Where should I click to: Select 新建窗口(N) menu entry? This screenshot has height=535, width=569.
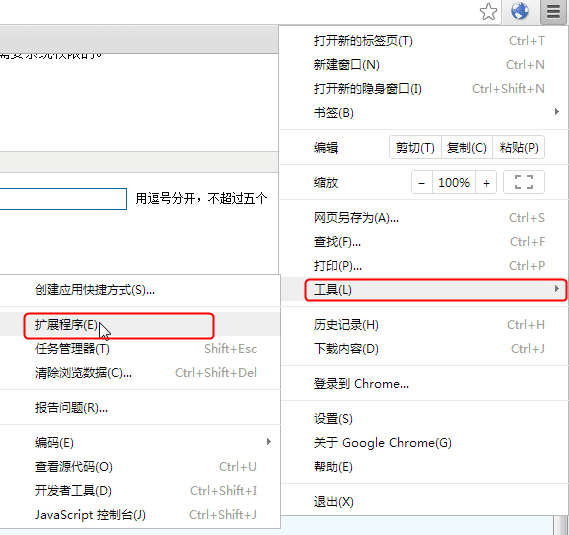(x=423, y=65)
